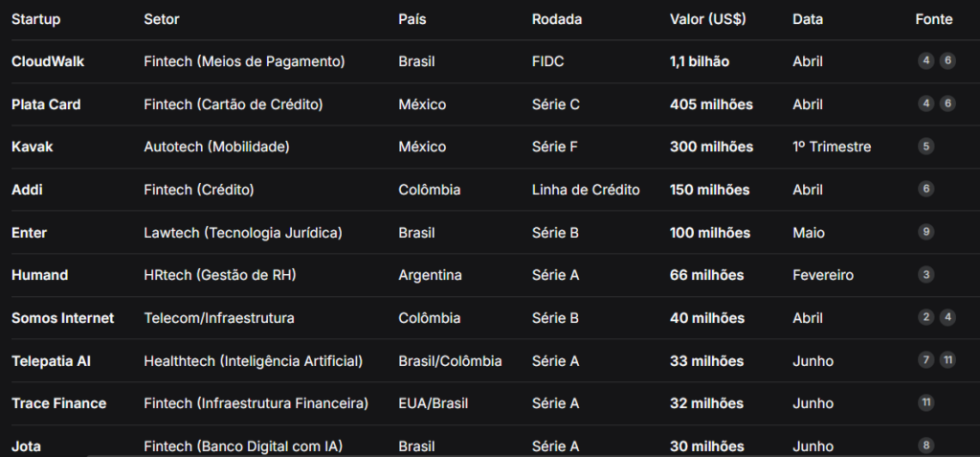Open source badge 6 in the Addi row
This screenshot has height=457, width=980.
point(926,189)
